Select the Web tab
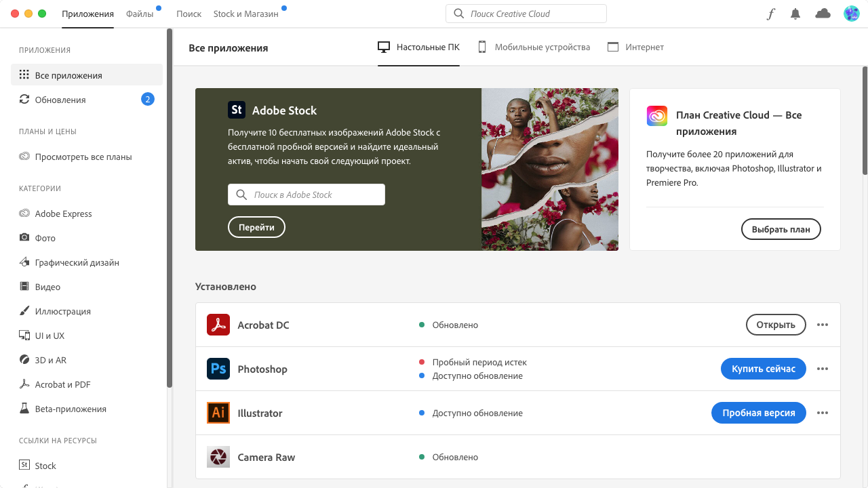868x488 pixels. click(635, 47)
